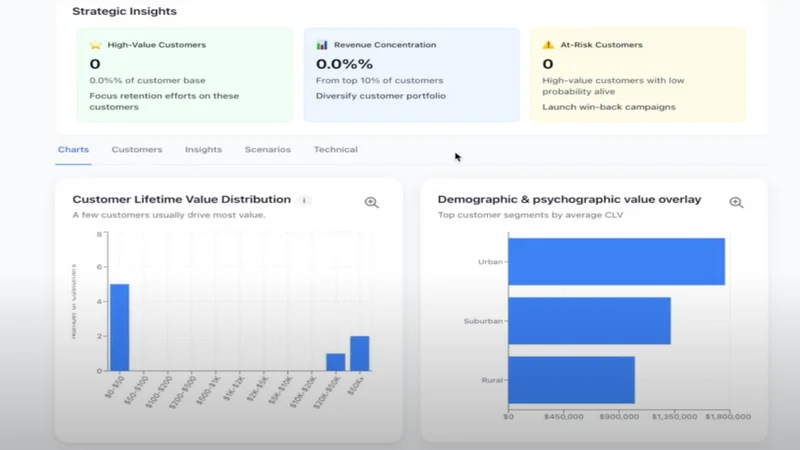The width and height of the screenshot is (800, 450).
Task: Click the '$1K-$2K' x-axis label
Action: pyautogui.click(x=234, y=388)
